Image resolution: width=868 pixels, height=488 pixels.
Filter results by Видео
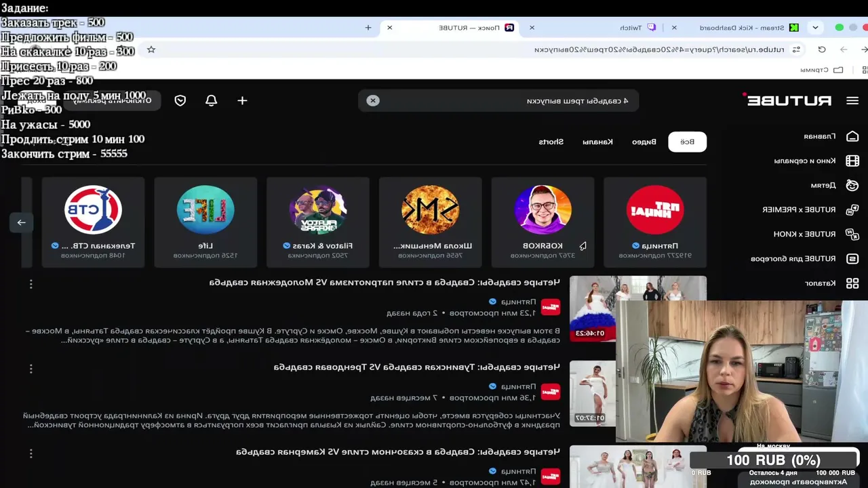pos(644,142)
